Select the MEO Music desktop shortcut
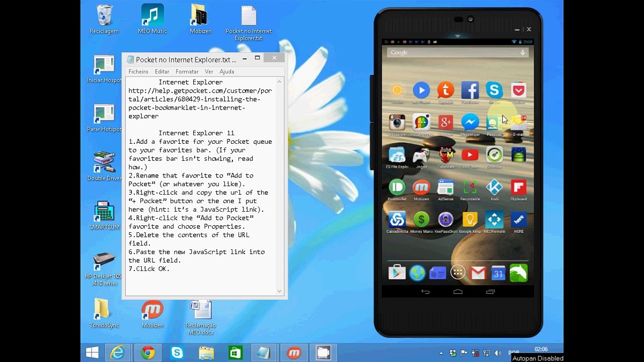This screenshot has height=362, width=644. (x=152, y=20)
